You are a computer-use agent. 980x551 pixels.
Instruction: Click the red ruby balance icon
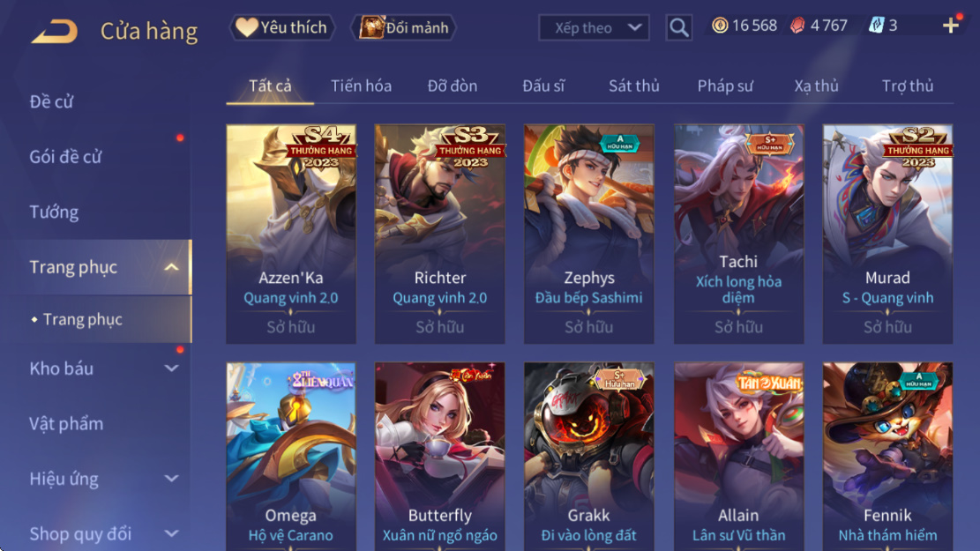[798, 26]
